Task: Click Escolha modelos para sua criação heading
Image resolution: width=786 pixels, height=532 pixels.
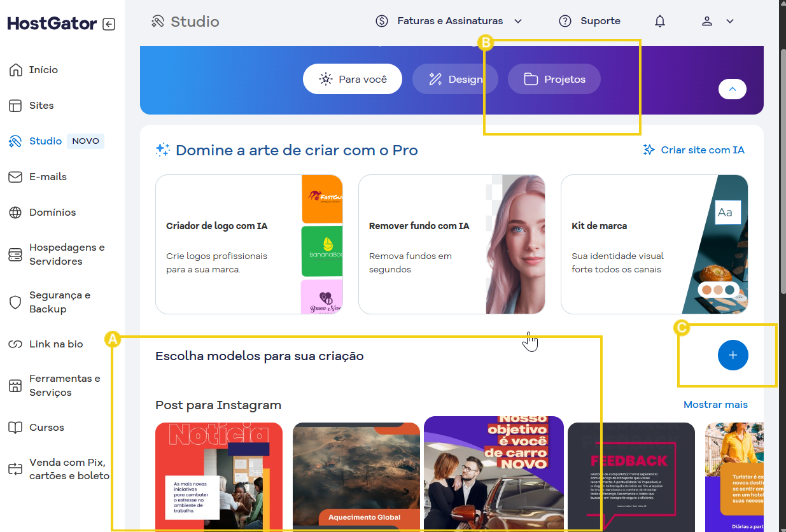Action: tap(260, 356)
